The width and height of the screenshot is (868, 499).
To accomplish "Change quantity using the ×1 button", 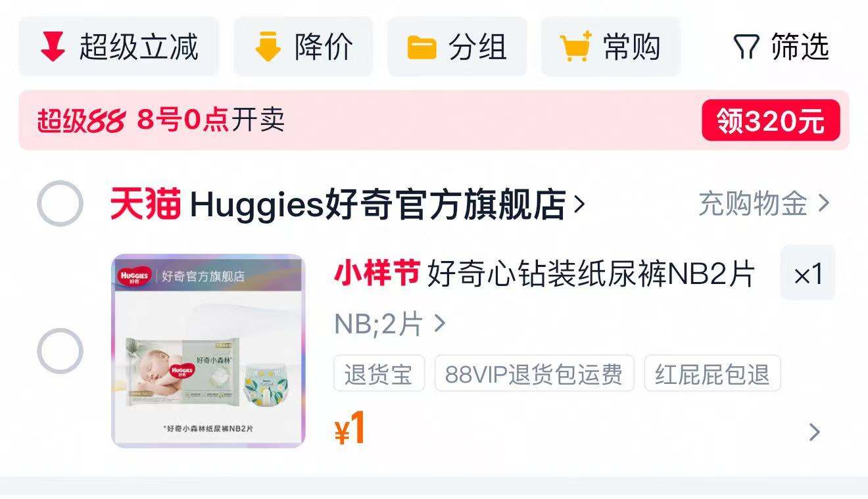I will click(x=808, y=273).
